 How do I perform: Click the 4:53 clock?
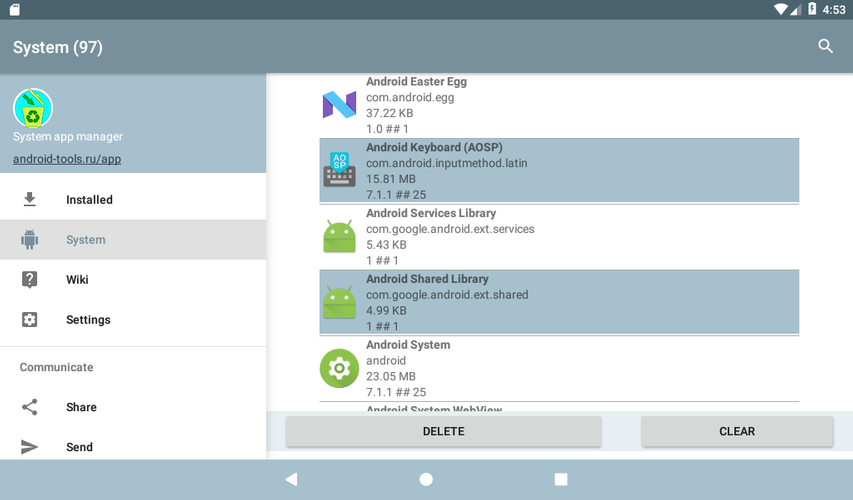pyautogui.click(x=834, y=9)
